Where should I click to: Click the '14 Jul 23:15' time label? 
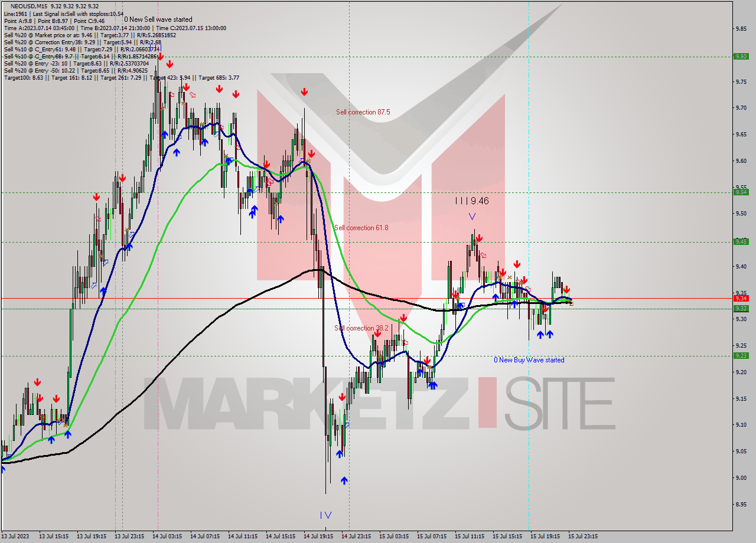tap(356, 537)
